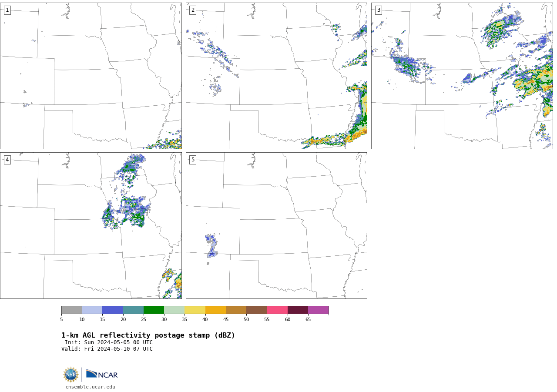Click the teal 20-25 dBZ swatch
Image resolution: width=557 pixels, height=392 pixels.
click(133, 310)
